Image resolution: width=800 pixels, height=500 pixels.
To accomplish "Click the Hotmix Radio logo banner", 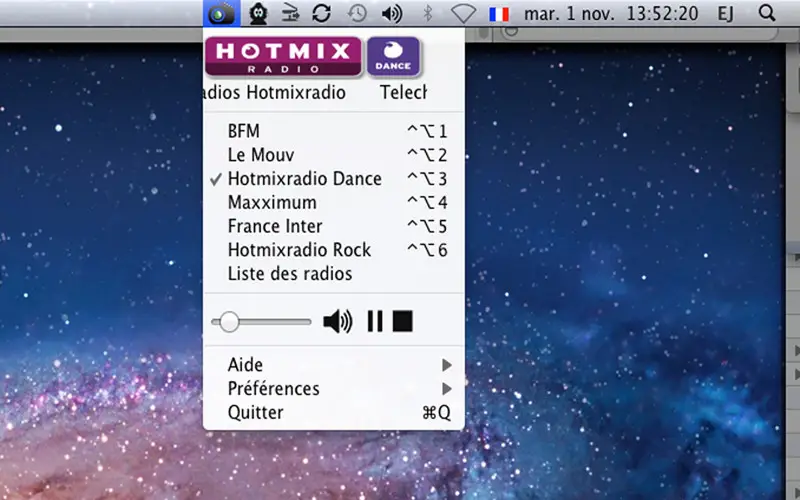I will [284, 56].
